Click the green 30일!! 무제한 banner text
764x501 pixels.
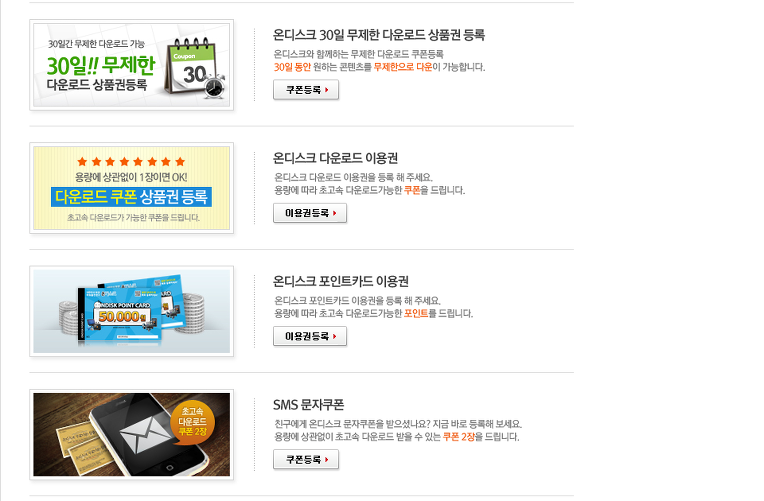click(x=101, y=65)
